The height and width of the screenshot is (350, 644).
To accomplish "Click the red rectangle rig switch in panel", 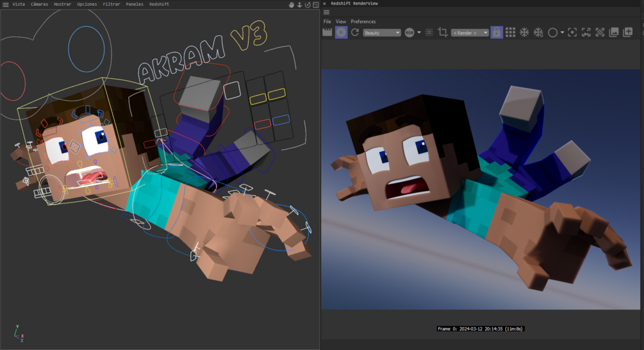I will [263, 124].
